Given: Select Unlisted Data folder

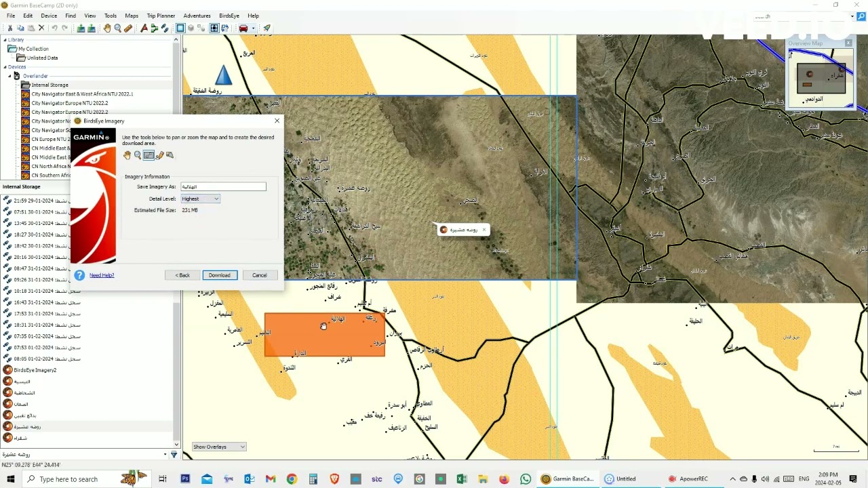Looking at the screenshot, I should [42, 58].
